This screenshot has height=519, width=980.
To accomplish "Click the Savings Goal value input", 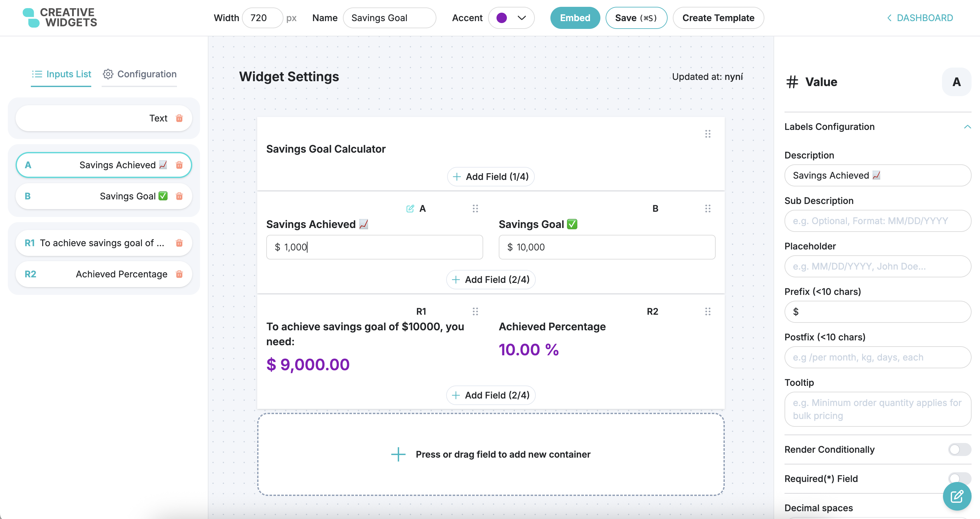I will coord(607,247).
